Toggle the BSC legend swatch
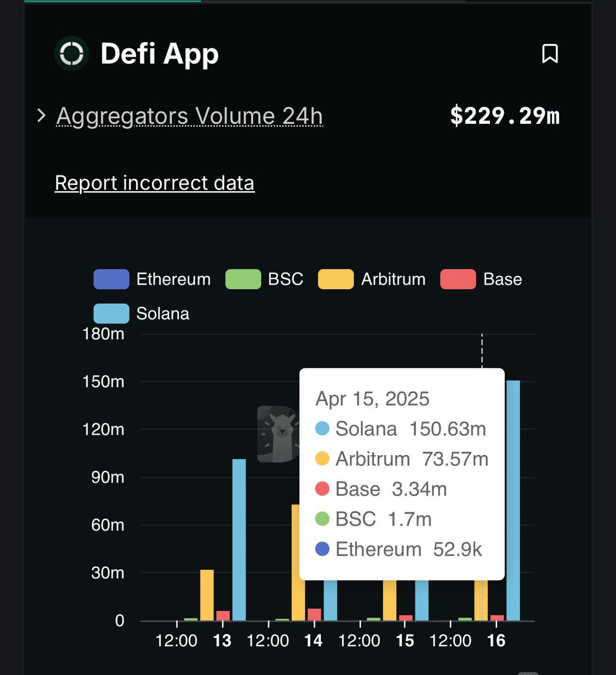Viewport: 616px width, 675px height. click(243, 279)
